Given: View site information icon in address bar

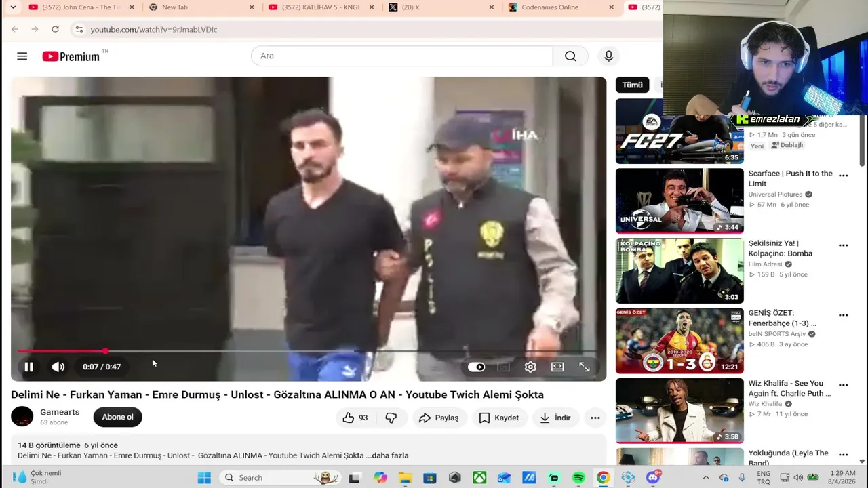Looking at the screenshot, I should [79, 29].
